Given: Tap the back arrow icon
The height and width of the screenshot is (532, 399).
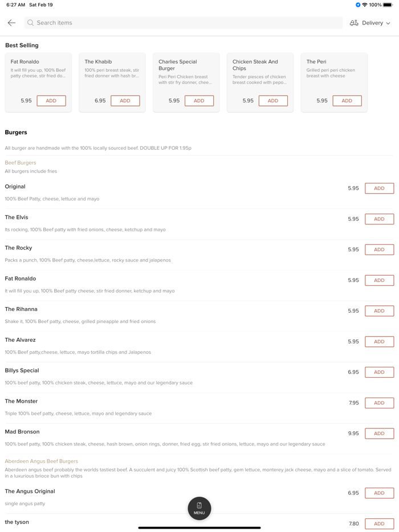Looking at the screenshot, I should pos(11,23).
